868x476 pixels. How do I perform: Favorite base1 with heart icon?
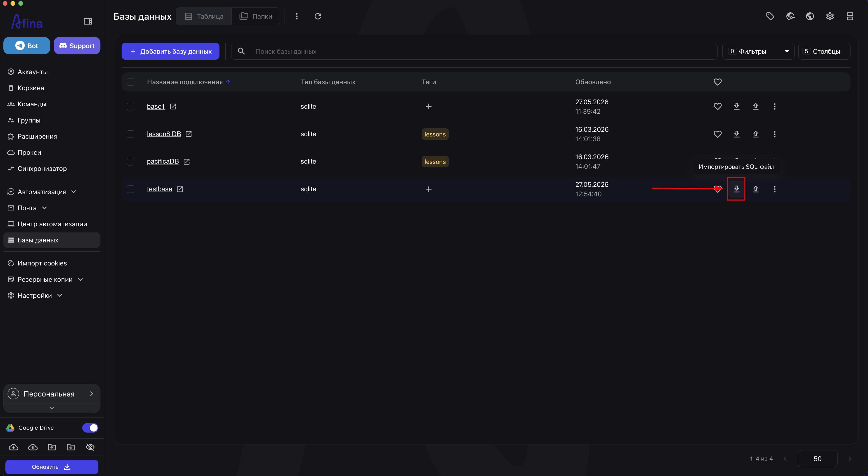(x=717, y=106)
